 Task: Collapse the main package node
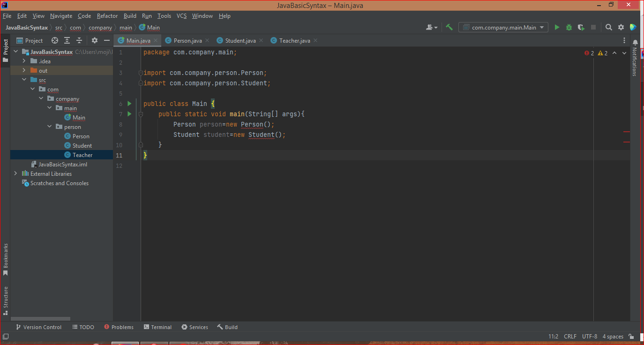(49, 108)
